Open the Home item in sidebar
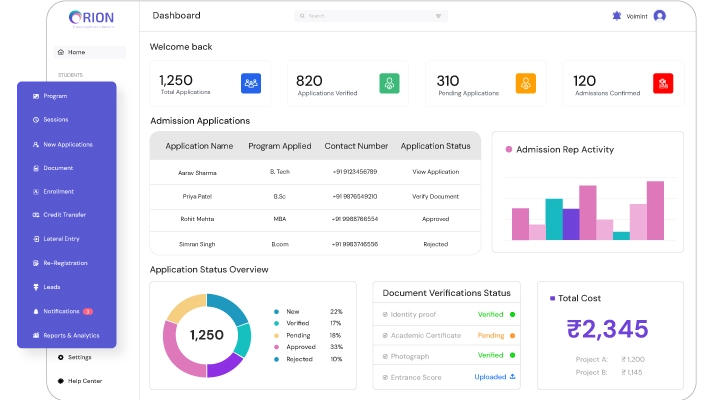This screenshot has height=400, width=701. pyautogui.click(x=76, y=52)
